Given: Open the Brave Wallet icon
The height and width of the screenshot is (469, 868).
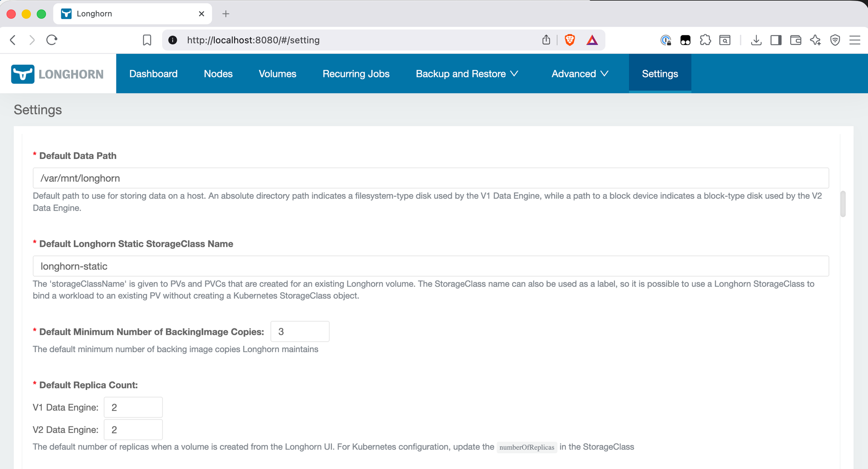Looking at the screenshot, I should tap(796, 40).
